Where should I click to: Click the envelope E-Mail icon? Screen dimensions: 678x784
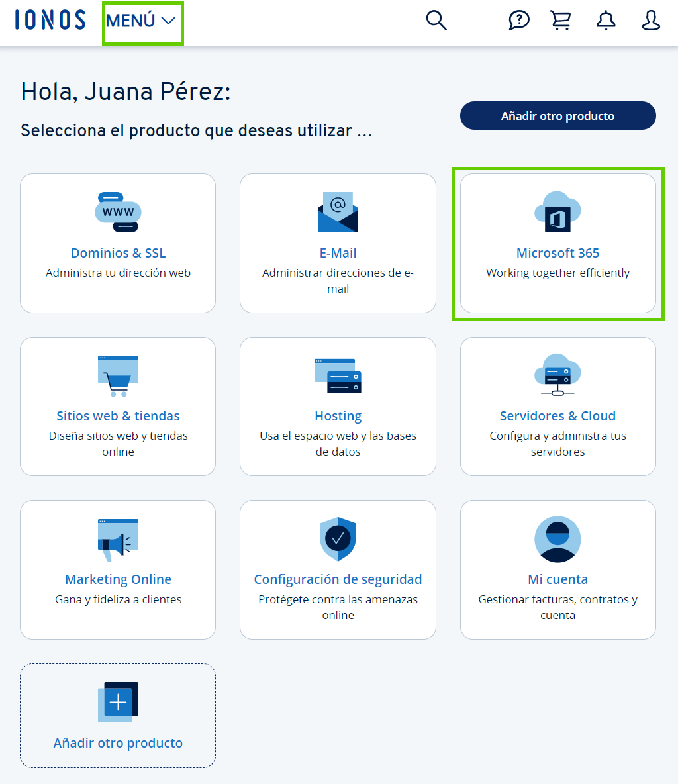click(338, 212)
